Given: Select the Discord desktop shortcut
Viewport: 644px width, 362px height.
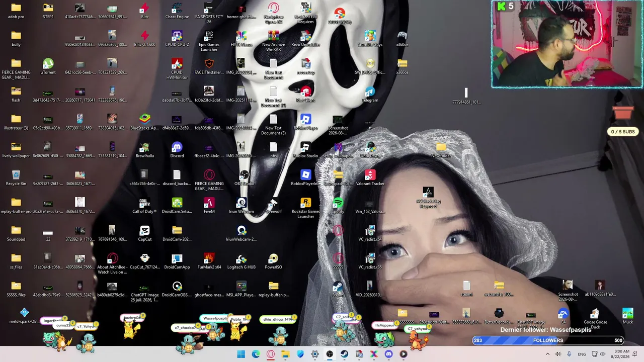Looking at the screenshot, I should pyautogui.click(x=177, y=150).
